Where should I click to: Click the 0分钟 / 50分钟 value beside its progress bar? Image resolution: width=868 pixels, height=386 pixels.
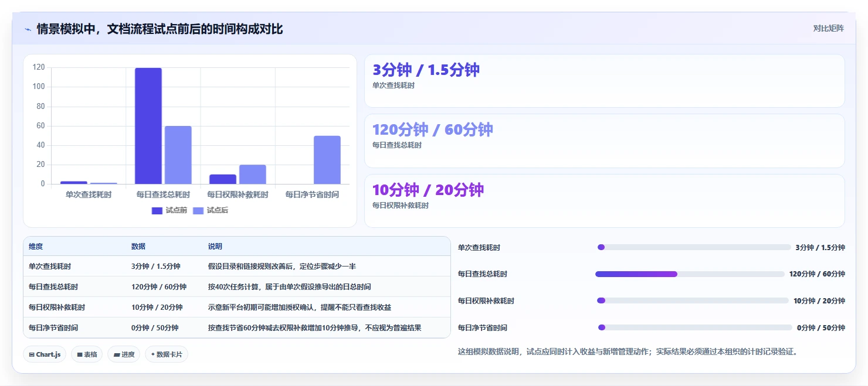coord(821,328)
